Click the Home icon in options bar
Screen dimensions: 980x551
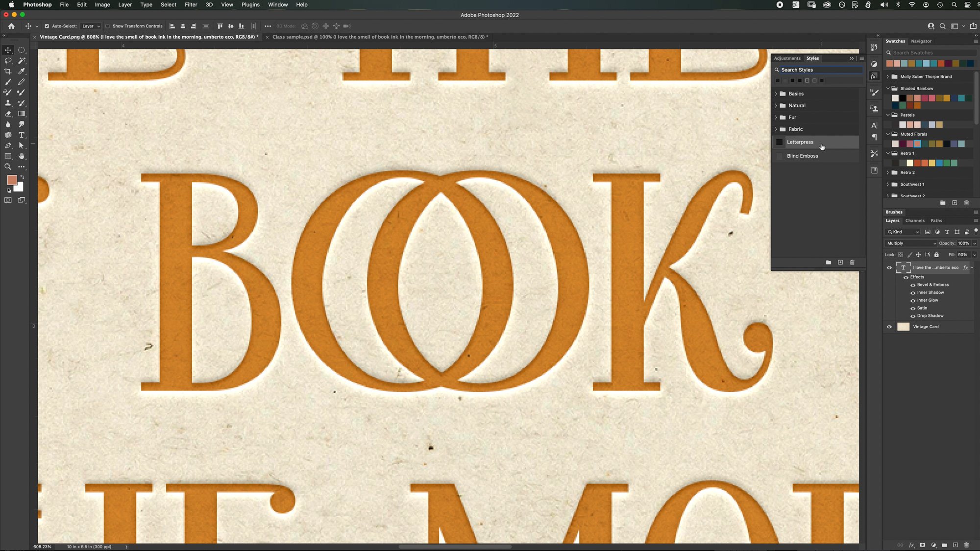11,26
